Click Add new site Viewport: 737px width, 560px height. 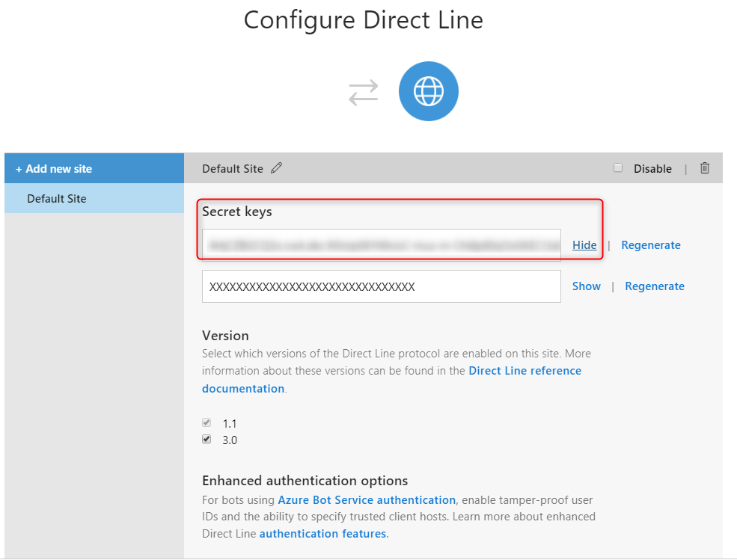[54, 169]
